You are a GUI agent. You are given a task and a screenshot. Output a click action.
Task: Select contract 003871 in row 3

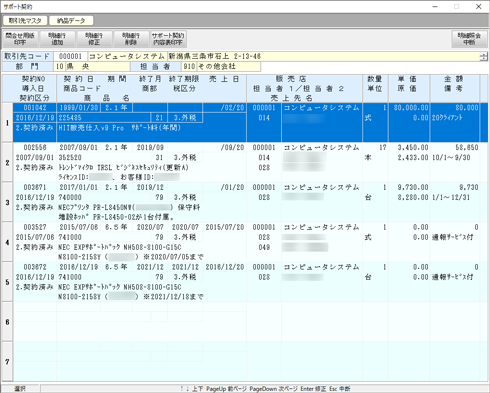[35, 187]
